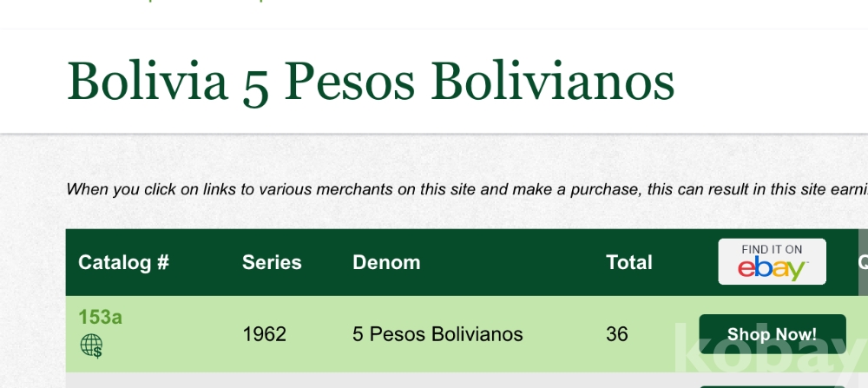Select the 1962 series cell
Viewport: 868px width, 388px height.
264,334
